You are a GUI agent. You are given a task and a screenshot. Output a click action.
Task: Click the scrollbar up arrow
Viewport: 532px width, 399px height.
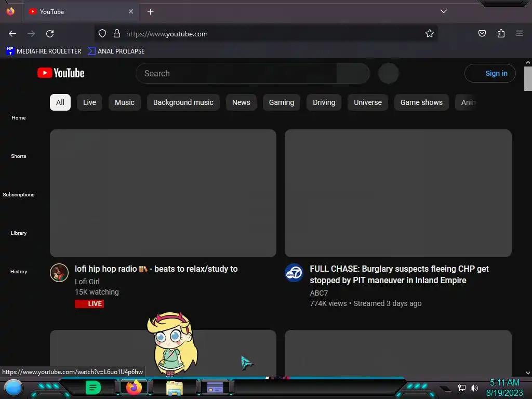528,62
